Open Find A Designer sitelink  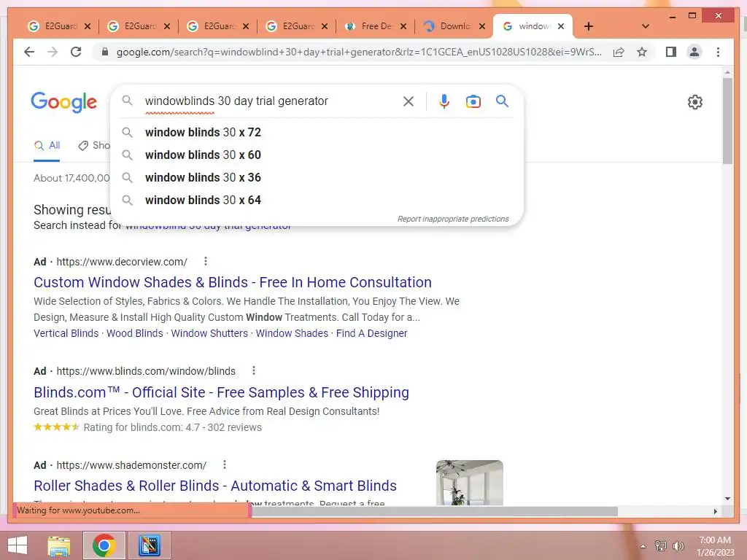click(371, 333)
